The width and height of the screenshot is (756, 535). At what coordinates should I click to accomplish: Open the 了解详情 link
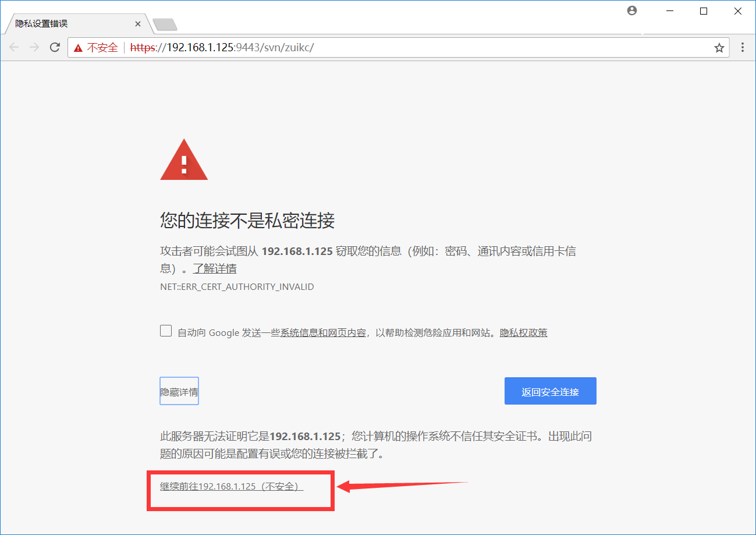215,268
